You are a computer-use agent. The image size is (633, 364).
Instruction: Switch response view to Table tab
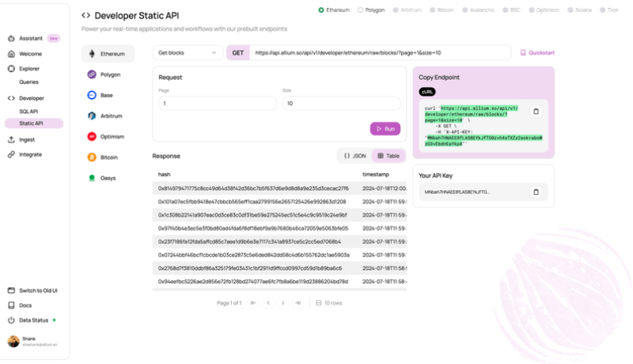click(389, 156)
